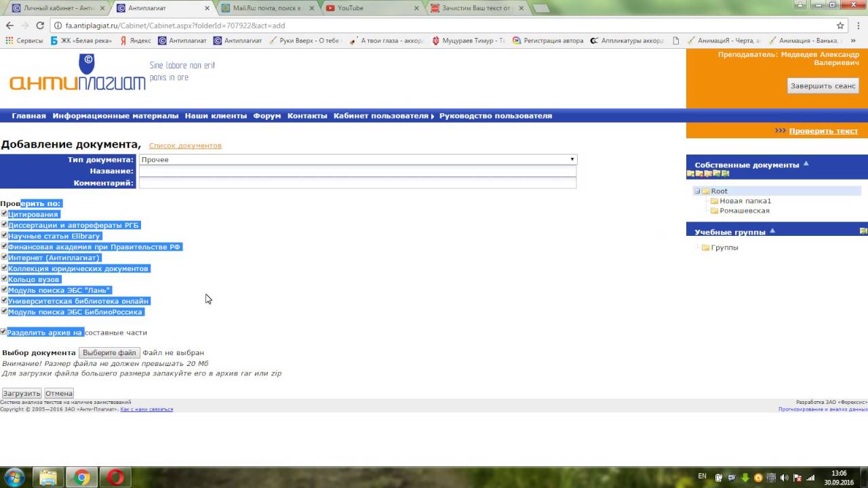Click the Antiplagiat logo in the header
This screenshot has width=868, height=488.
tap(77, 74)
